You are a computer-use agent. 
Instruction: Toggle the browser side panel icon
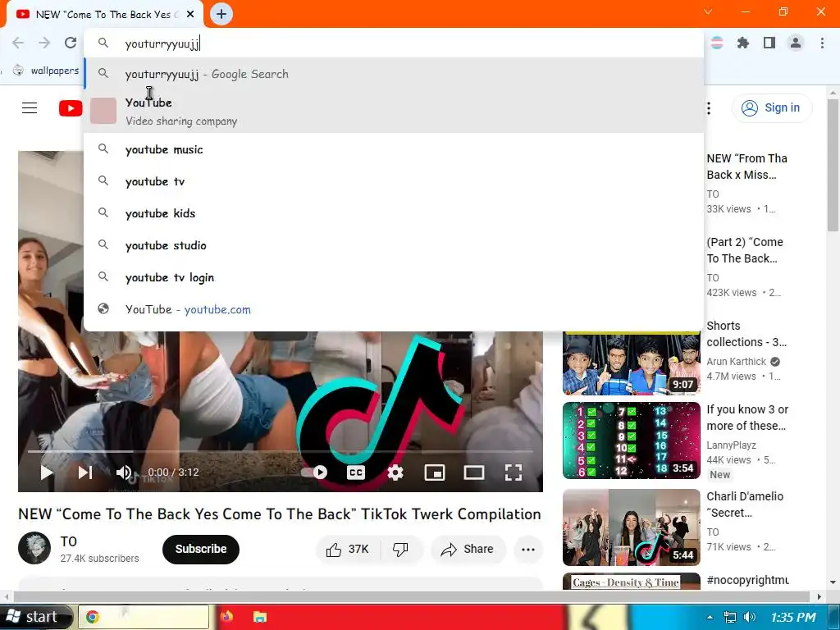[769, 43]
